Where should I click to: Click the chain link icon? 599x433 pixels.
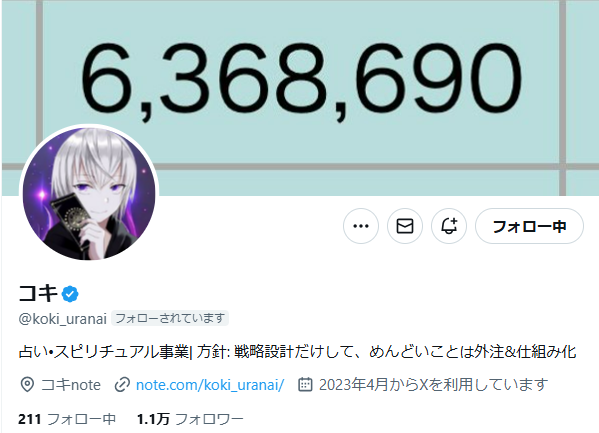(122, 384)
